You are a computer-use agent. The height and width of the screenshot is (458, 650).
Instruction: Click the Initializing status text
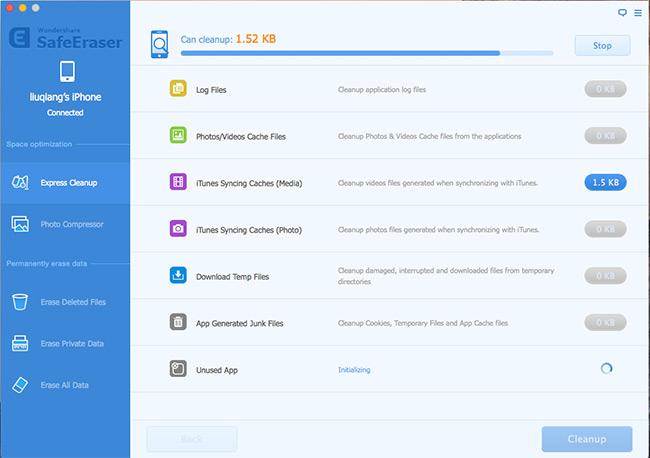(354, 370)
